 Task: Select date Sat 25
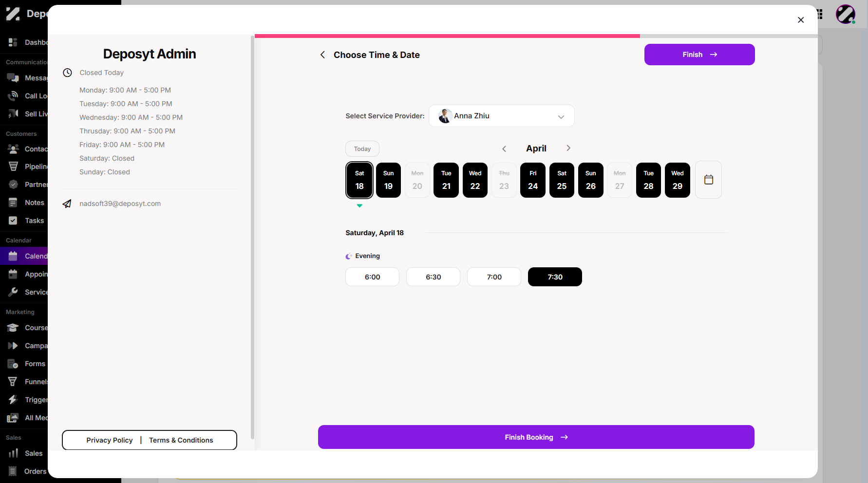click(x=562, y=180)
